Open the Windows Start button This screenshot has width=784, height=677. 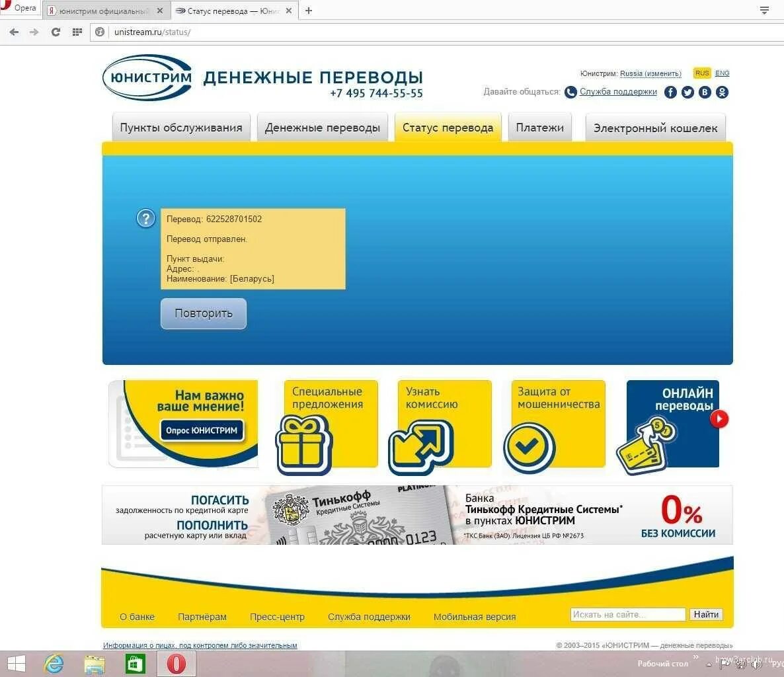pyautogui.click(x=15, y=664)
